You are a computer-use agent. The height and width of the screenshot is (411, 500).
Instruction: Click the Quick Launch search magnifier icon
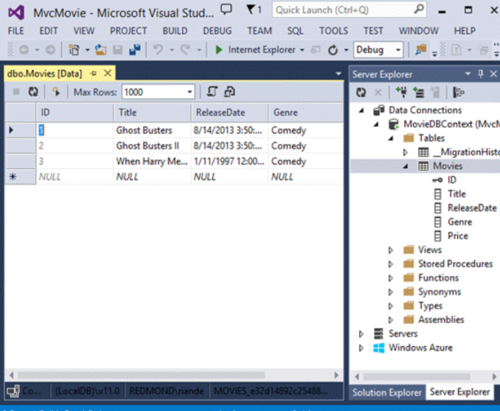coord(419,9)
